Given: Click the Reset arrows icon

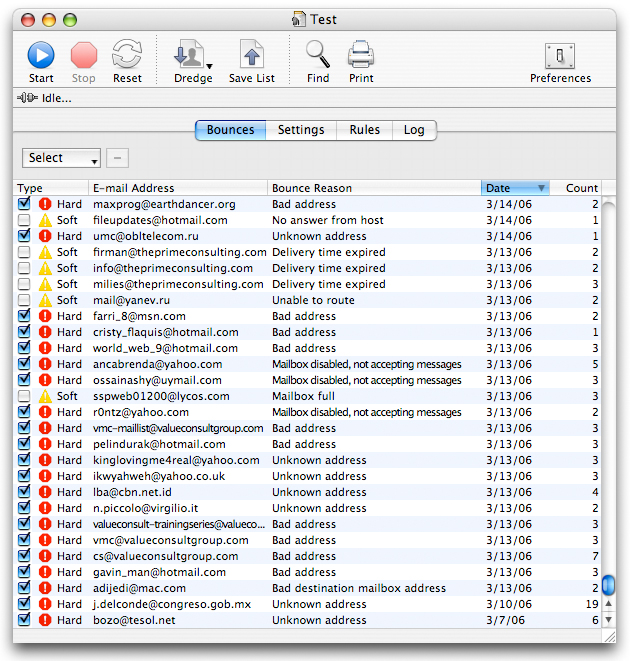Looking at the screenshot, I should point(127,54).
